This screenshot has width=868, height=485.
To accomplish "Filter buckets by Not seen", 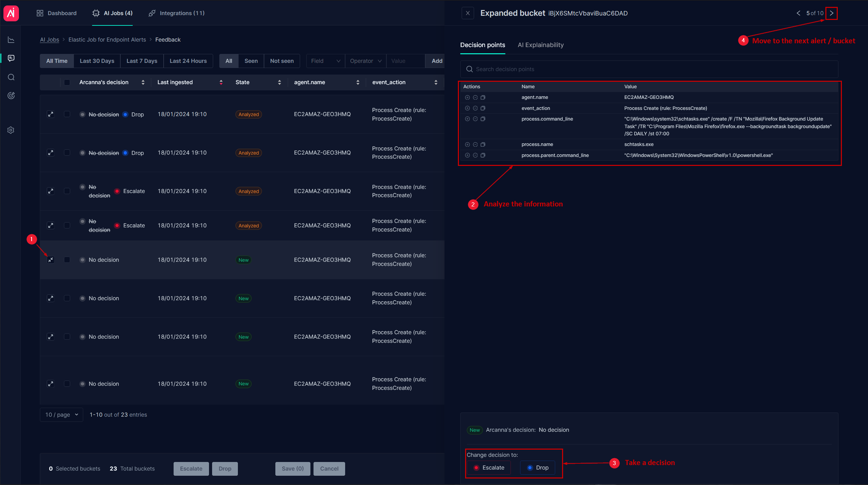I will tap(282, 61).
